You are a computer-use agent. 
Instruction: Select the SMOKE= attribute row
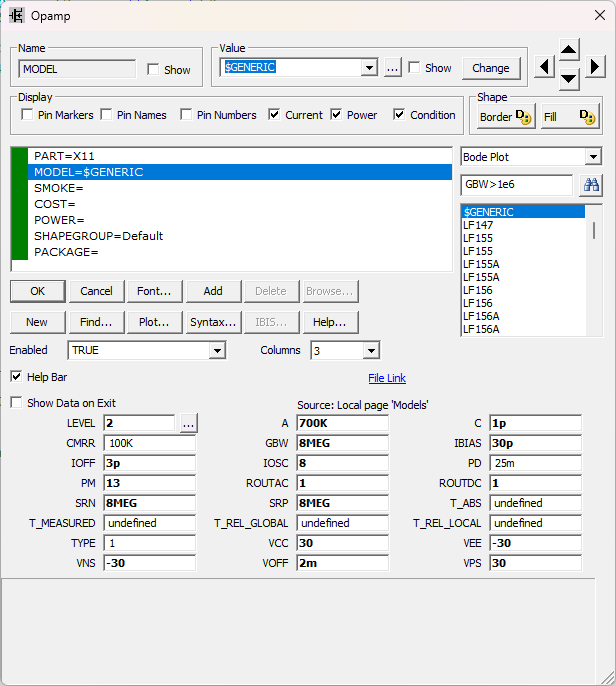240,188
